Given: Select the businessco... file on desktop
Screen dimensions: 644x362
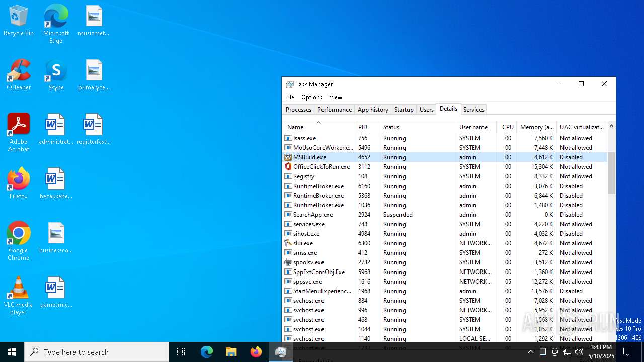Looking at the screenshot, I should 56,238.
